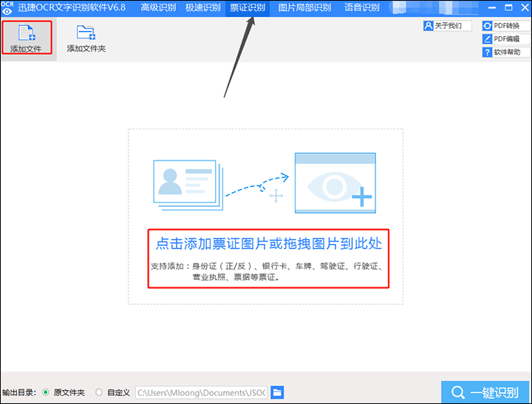Click the output directory path field

click(201, 392)
